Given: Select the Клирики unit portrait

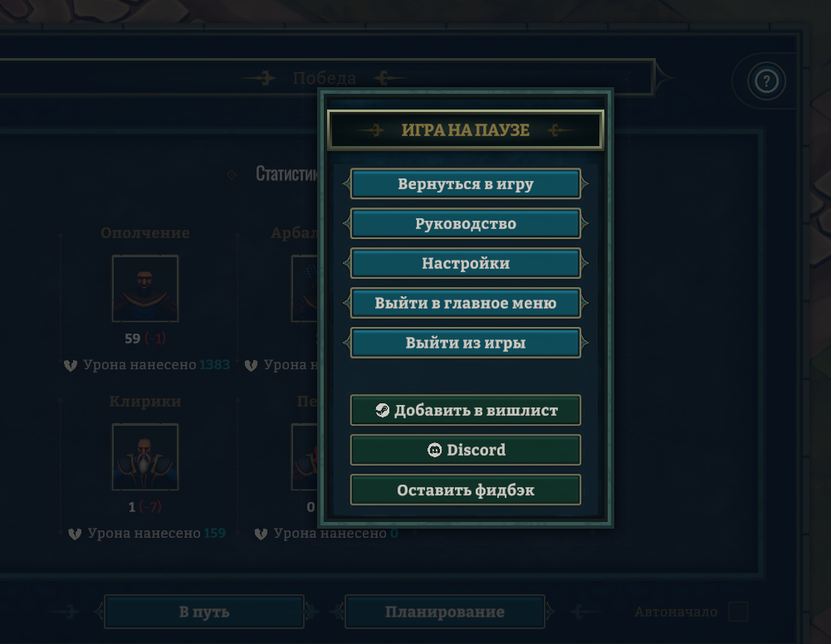Looking at the screenshot, I should click(145, 456).
